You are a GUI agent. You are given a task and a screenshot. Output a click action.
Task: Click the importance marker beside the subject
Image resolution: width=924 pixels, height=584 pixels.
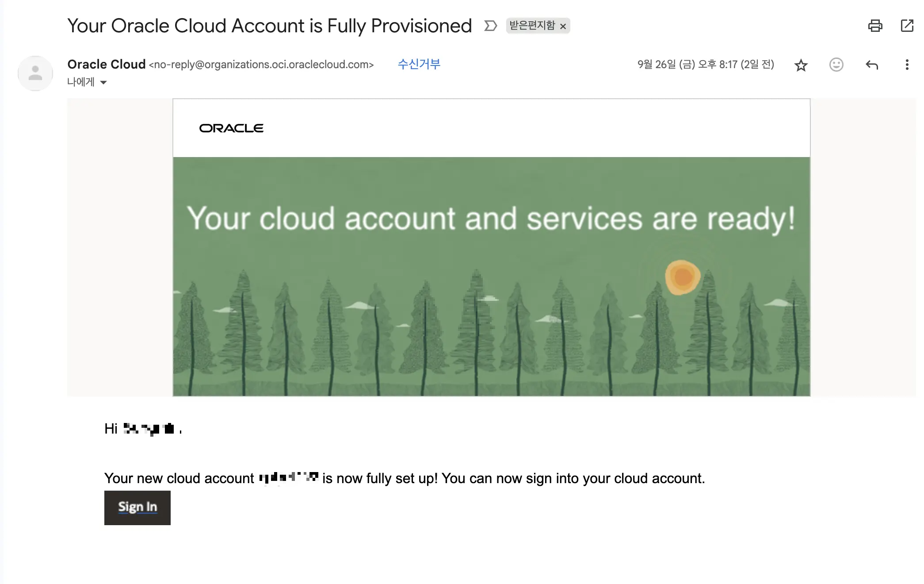[x=490, y=26]
